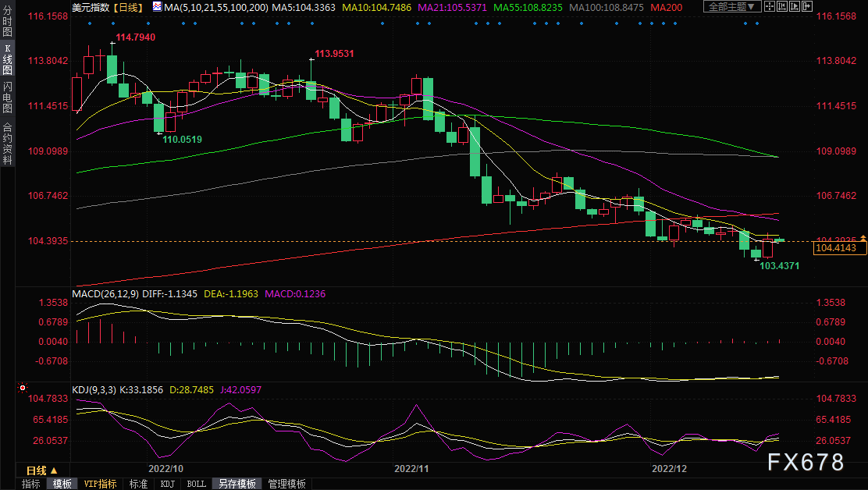The height and width of the screenshot is (490, 868).
Task: Click the 【日线】 period label in title
Action: click(x=126, y=7)
